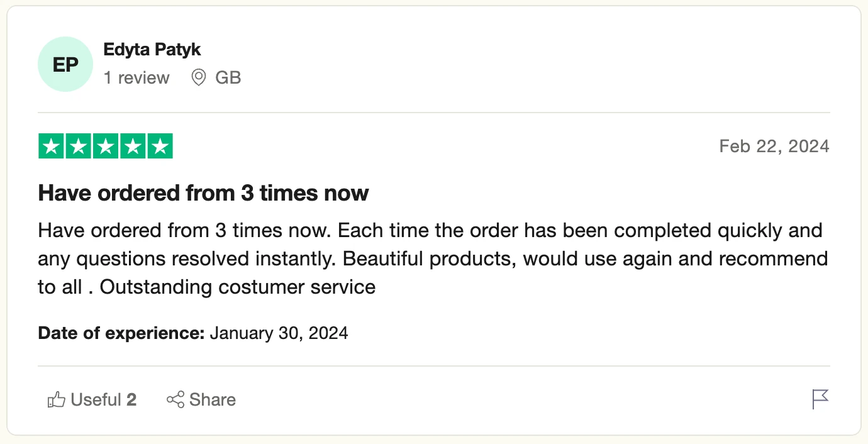
Task: Click the thumbs-up Useful icon
Action: pos(57,400)
